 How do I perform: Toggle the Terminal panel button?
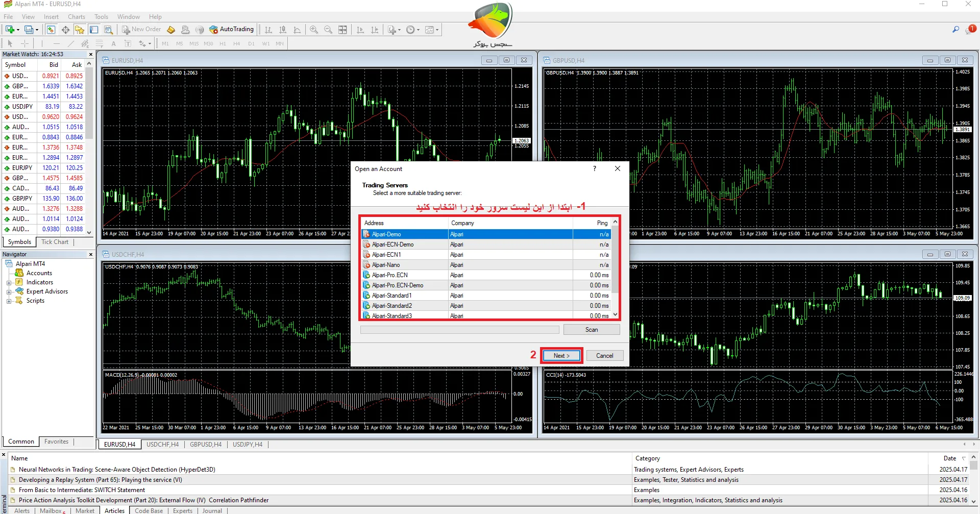coord(94,30)
